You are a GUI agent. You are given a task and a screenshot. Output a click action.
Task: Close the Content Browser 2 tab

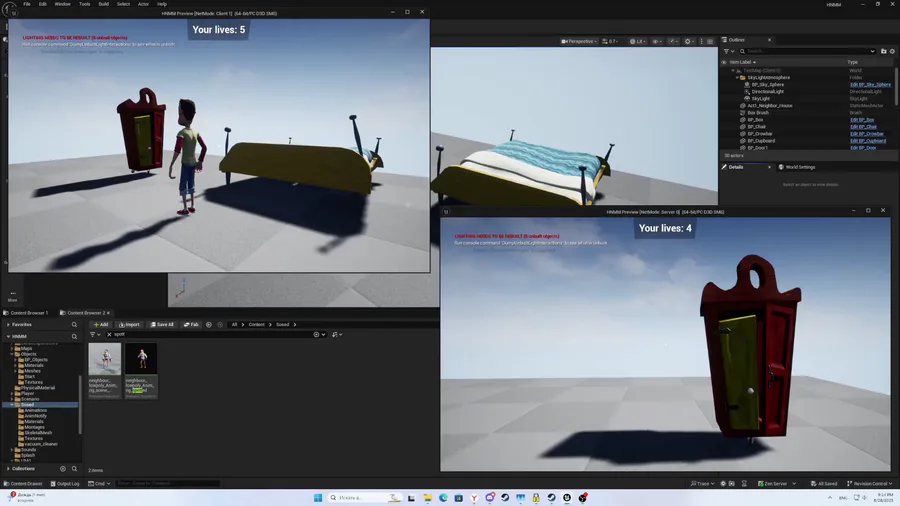(108, 313)
